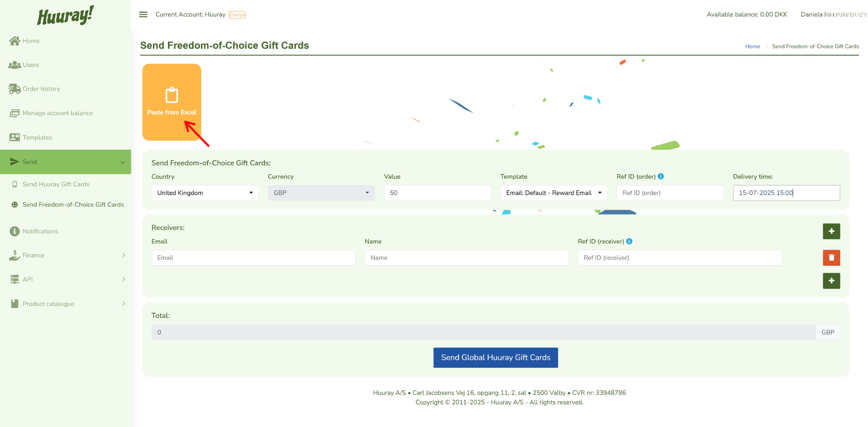Click the Change account link
Viewport: 868px width, 427px height.
[x=237, y=15]
